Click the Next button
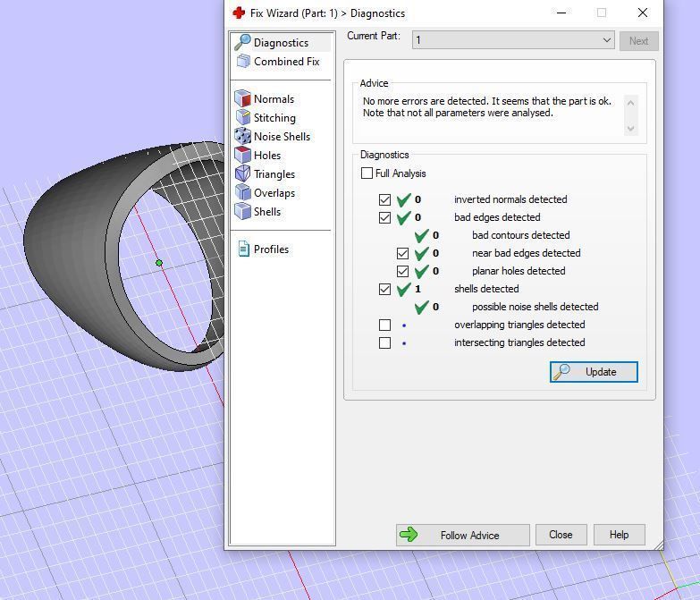This screenshot has width=700, height=600. coord(638,40)
